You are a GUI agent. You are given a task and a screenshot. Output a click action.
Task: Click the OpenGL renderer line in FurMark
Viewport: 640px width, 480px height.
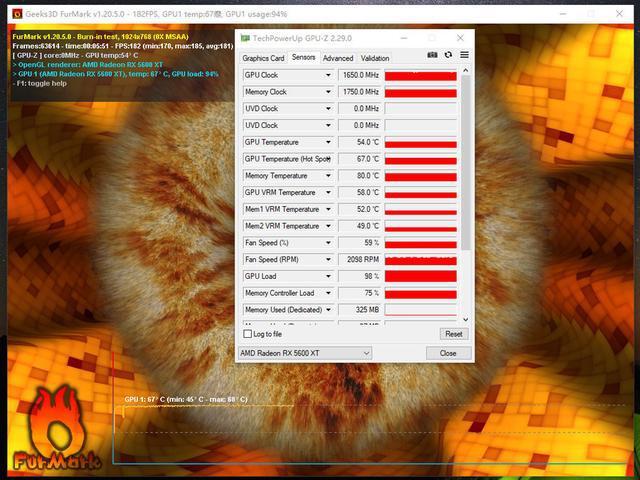click(88, 64)
